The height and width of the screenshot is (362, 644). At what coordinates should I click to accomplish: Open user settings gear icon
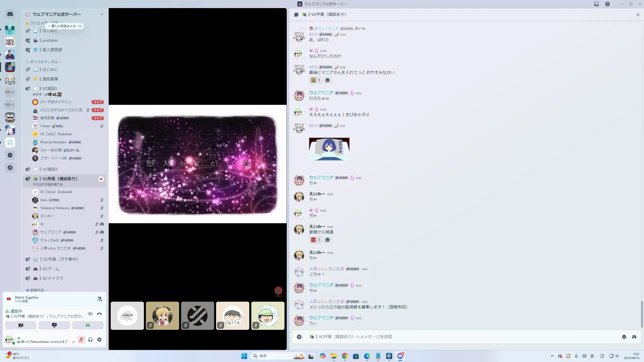coord(99,340)
